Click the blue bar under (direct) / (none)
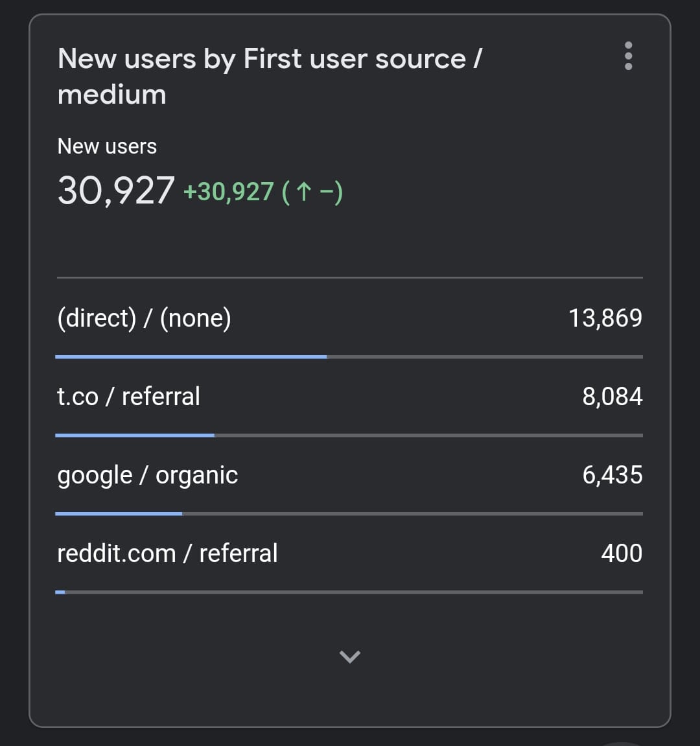Viewport: 700px width, 746px height. tap(191, 356)
